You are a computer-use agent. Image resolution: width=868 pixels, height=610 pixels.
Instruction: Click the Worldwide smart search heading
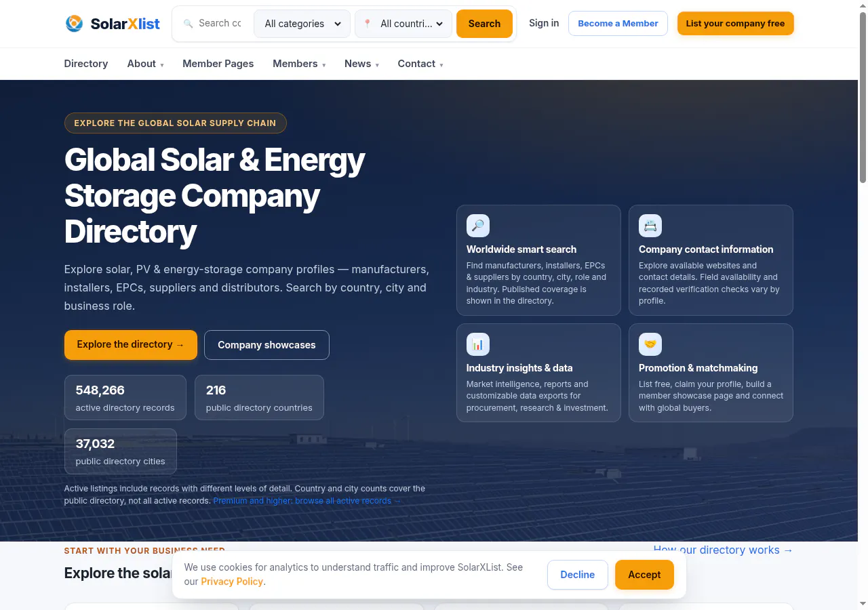[x=521, y=249]
